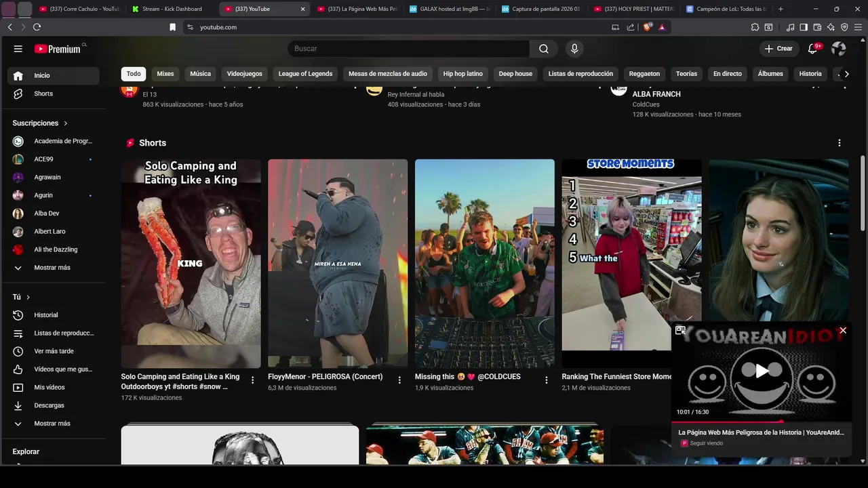This screenshot has width=868, height=488.
Task: Expand miniplayer to full watch page
Action: 680,331
